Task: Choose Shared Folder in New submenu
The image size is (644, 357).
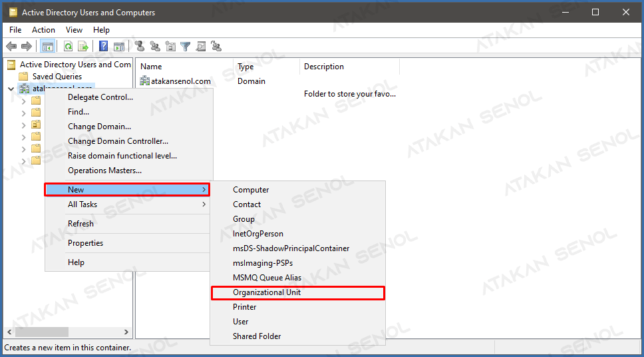Action: coord(298,336)
